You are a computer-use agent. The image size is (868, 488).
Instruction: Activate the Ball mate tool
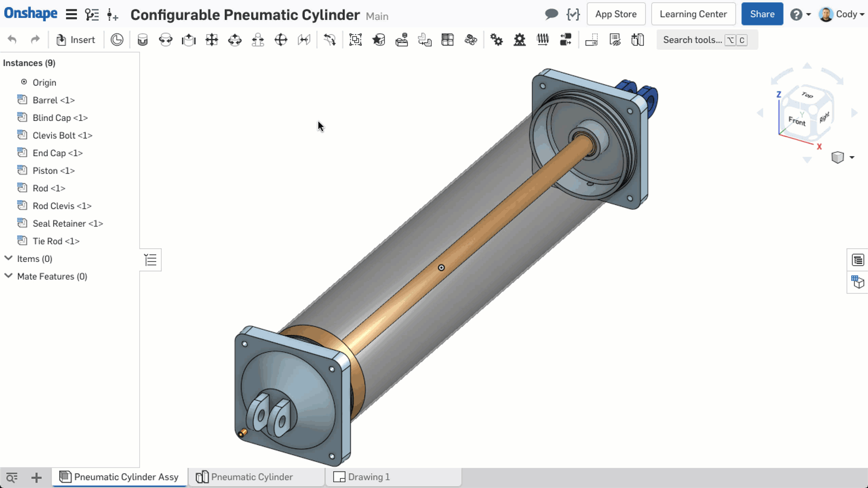coord(281,40)
